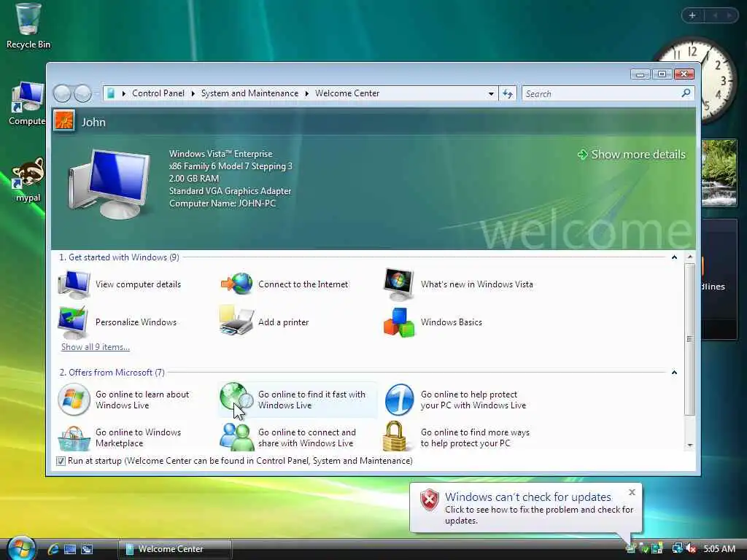
Task: Click the red shield update error icon
Action: (429, 500)
